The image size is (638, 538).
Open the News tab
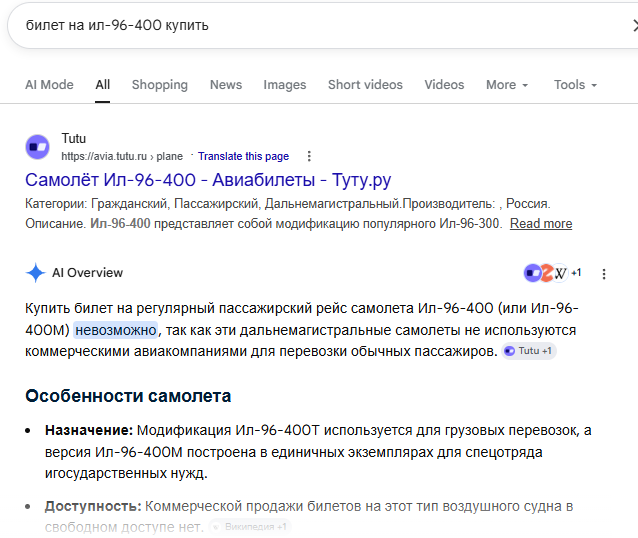point(226,85)
